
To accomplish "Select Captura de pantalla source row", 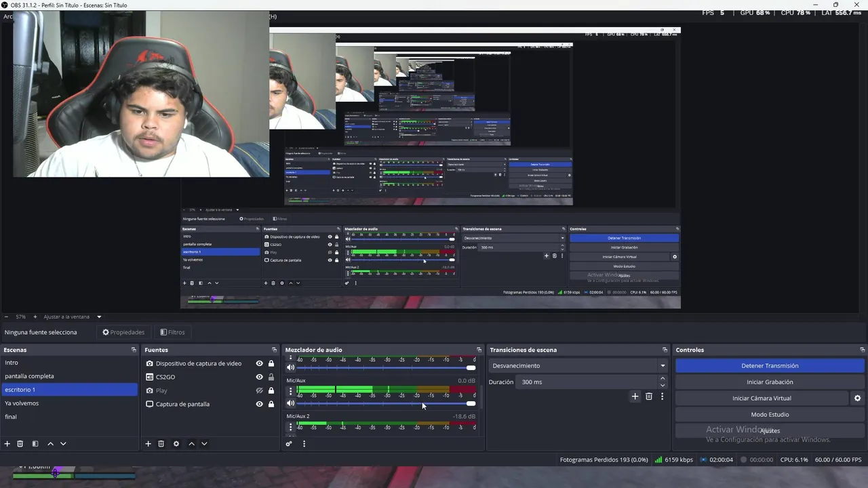I will point(210,404).
